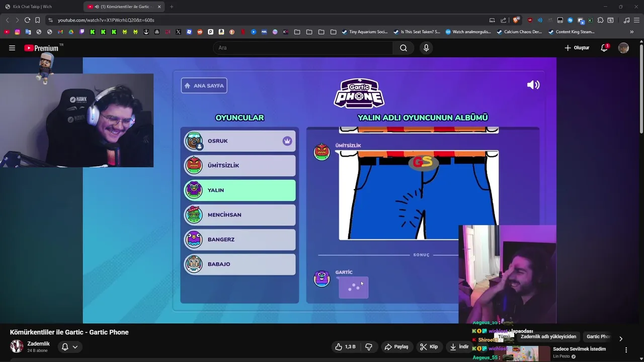Open YouTube notifications bell
The height and width of the screenshot is (362, 644).
click(604, 48)
